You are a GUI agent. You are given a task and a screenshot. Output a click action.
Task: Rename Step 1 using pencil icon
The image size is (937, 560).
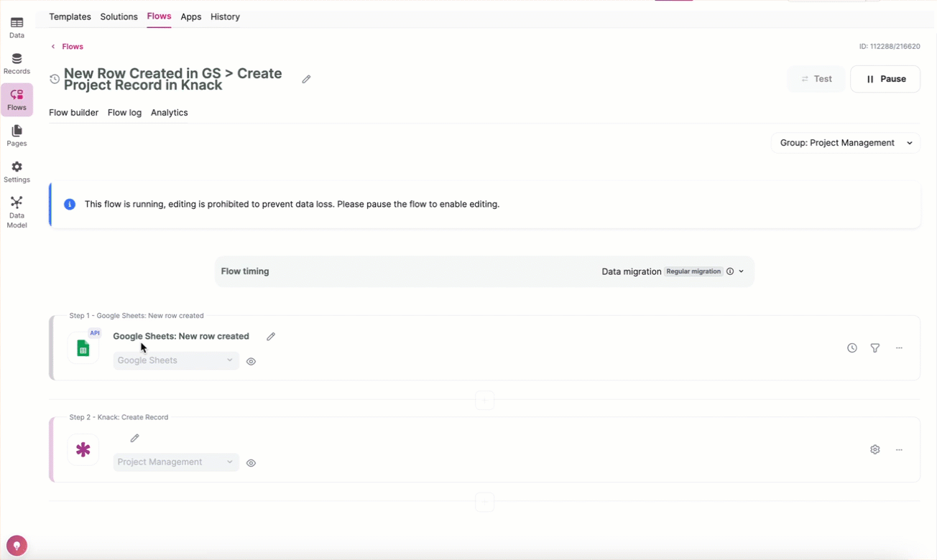click(271, 336)
